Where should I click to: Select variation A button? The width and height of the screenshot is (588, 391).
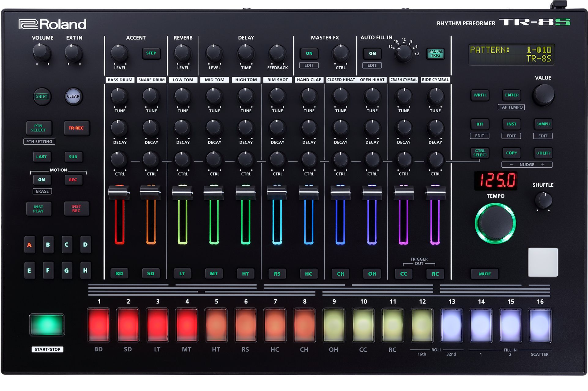tap(29, 245)
